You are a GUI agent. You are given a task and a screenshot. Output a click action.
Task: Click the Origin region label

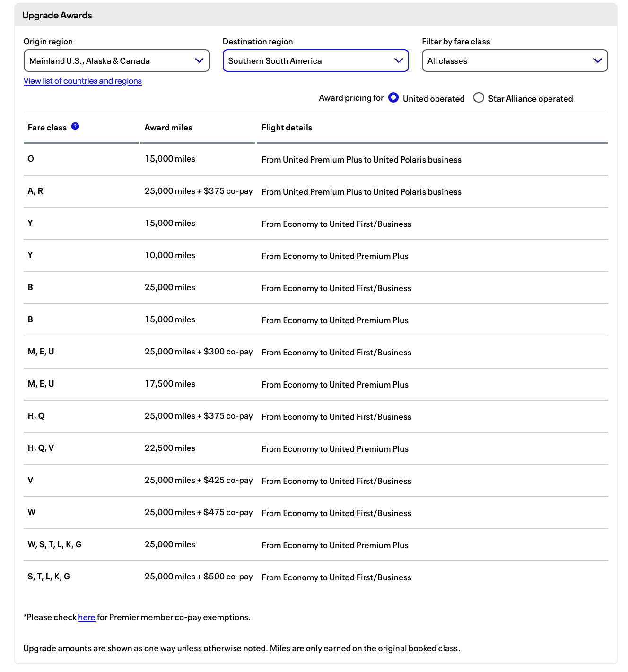(48, 42)
